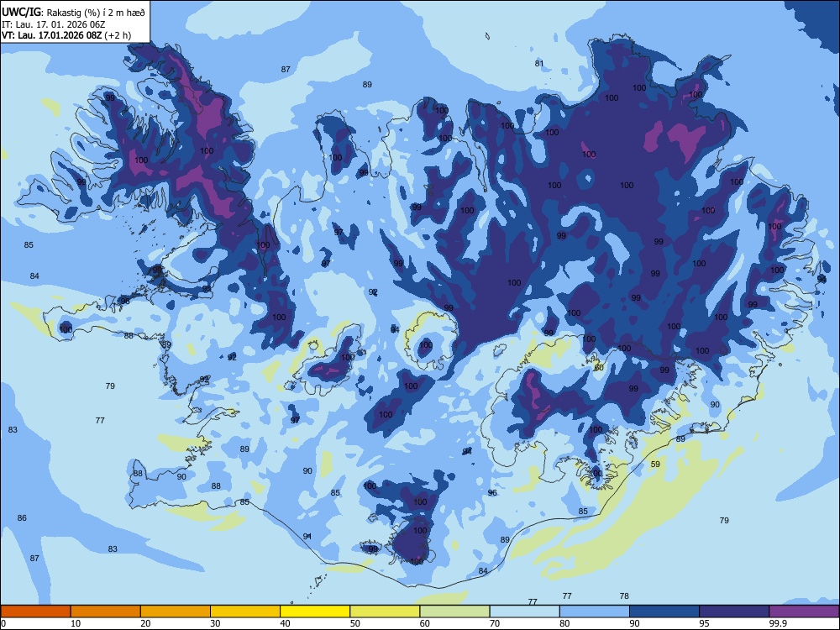Click the 95–99.9 dark navy legend swatch

pyautogui.click(x=734, y=612)
